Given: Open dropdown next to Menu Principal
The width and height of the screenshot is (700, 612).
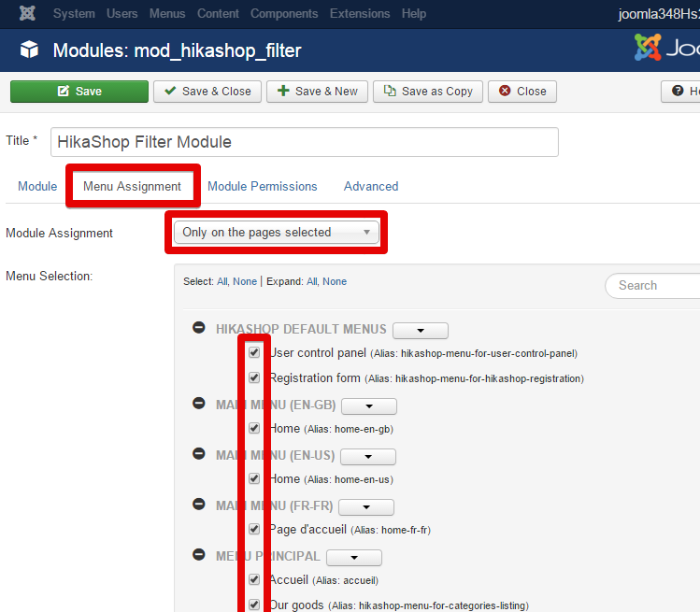Looking at the screenshot, I should click(x=354, y=558).
